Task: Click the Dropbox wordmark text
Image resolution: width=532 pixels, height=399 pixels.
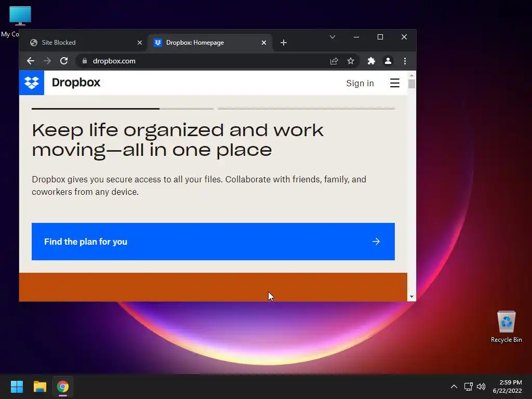Action: [76, 83]
